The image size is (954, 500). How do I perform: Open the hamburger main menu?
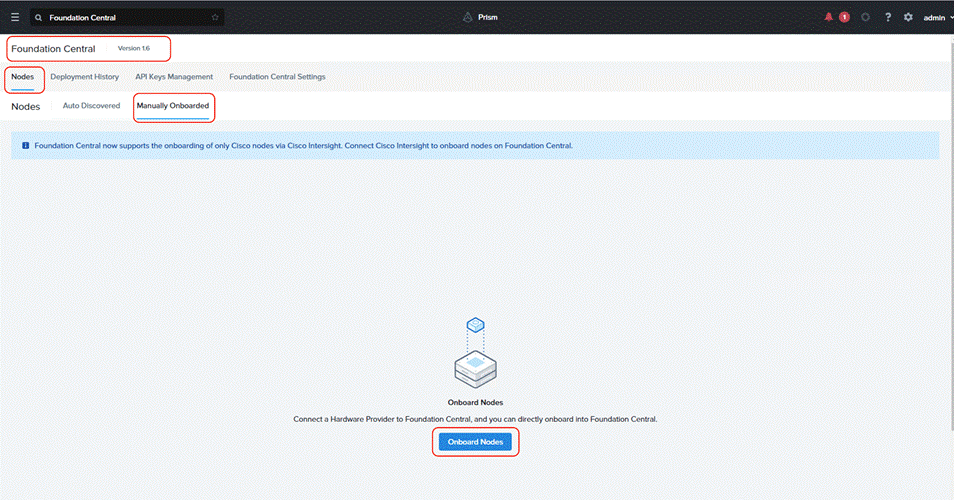(x=15, y=17)
